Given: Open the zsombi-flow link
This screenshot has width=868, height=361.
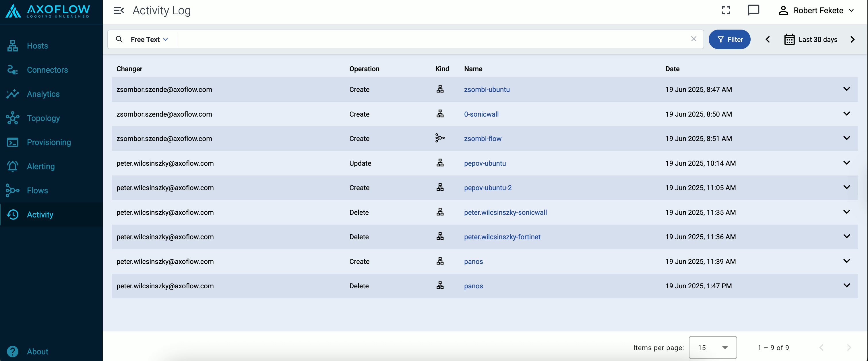Looking at the screenshot, I should 483,138.
